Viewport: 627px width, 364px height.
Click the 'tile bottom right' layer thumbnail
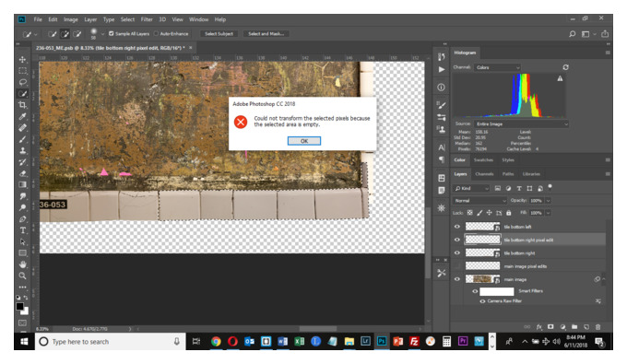tap(482, 252)
